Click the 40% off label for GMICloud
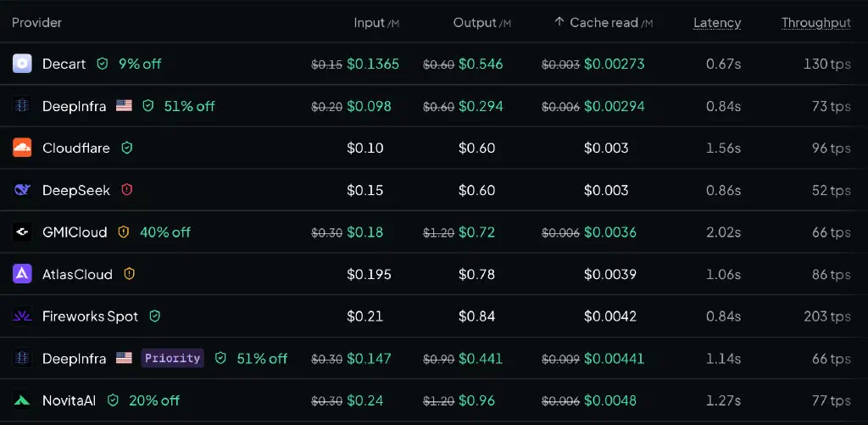This screenshot has width=868, height=425. coord(165,232)
